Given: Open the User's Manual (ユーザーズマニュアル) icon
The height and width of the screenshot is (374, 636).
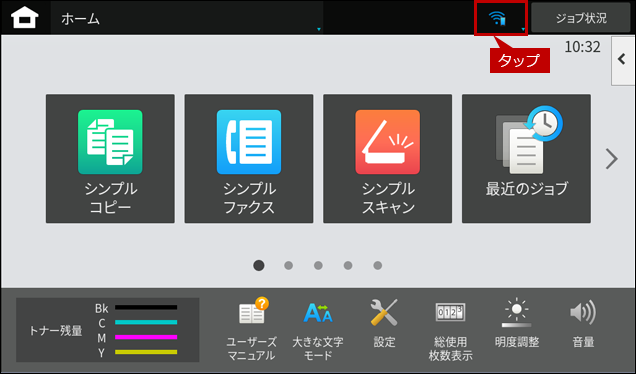Looking at the screenshot, I should point(251,329).
